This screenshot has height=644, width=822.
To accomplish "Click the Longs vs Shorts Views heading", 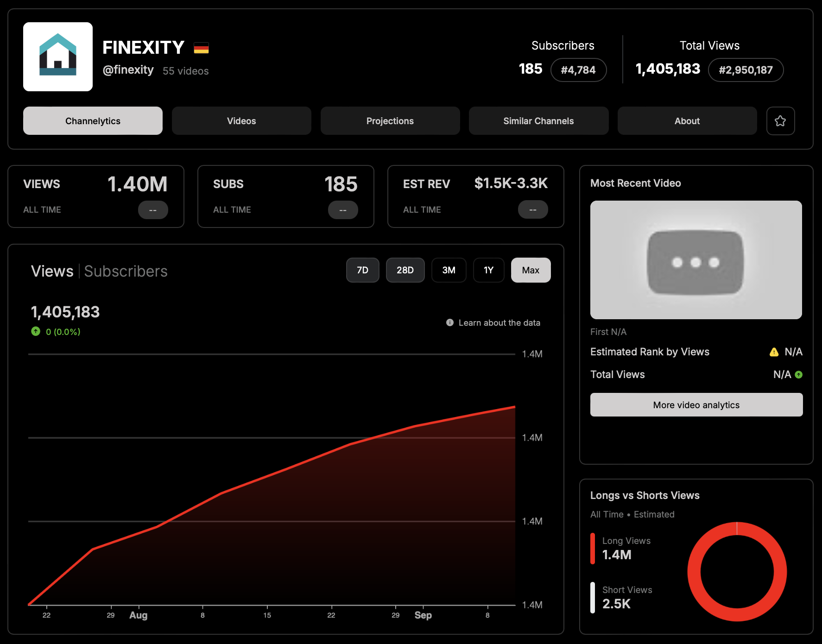I will coord(645,495).
